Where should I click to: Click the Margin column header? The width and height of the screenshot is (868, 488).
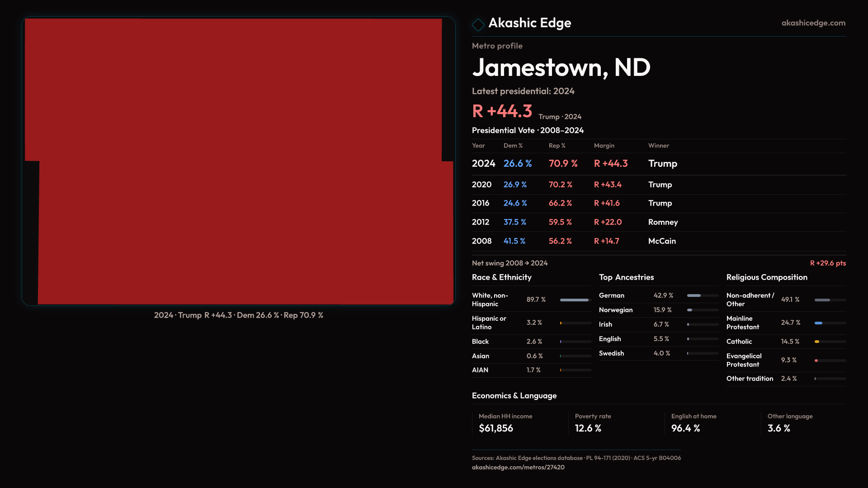coord(604,145)
